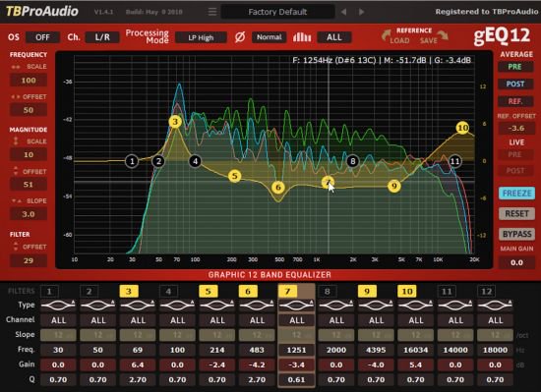This screenshot has width=541, height=392.
Task: Click filter 3 type curve icon
Action: click(x=138, y=305)
